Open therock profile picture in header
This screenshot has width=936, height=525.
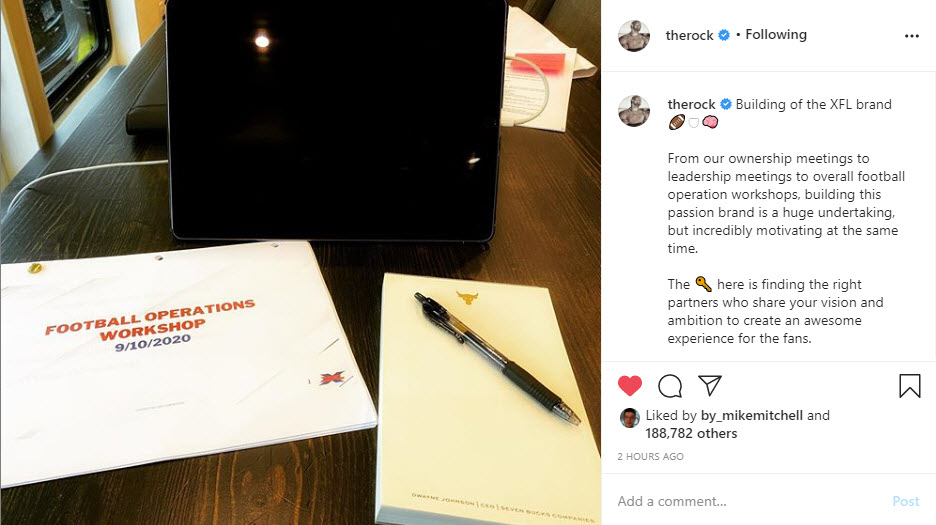[634, 35]
